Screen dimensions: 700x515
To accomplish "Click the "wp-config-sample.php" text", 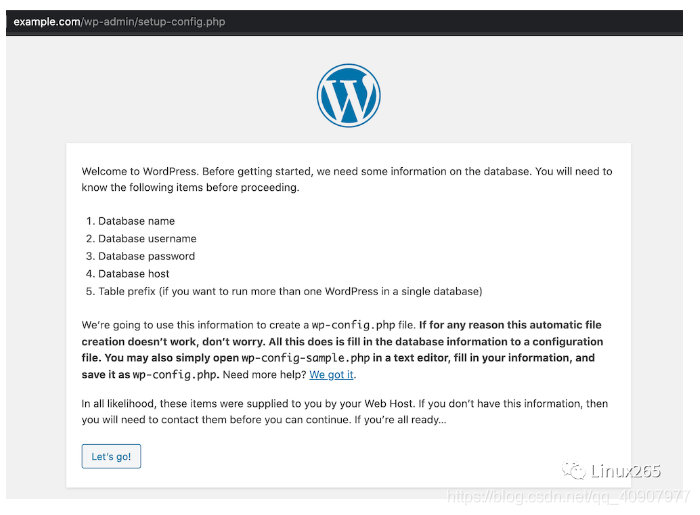I will [x=306, y=358].
